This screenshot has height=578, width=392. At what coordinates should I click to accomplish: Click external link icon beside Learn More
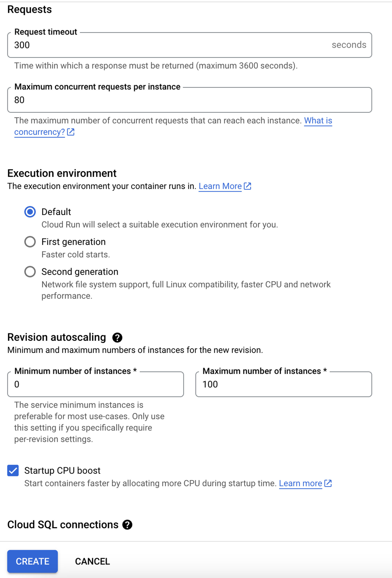(x=248, y=186)
